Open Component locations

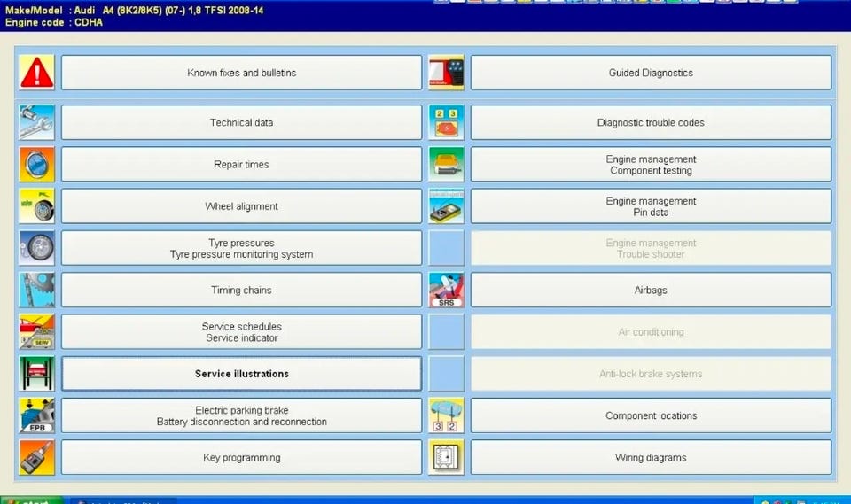coord(651,415)
